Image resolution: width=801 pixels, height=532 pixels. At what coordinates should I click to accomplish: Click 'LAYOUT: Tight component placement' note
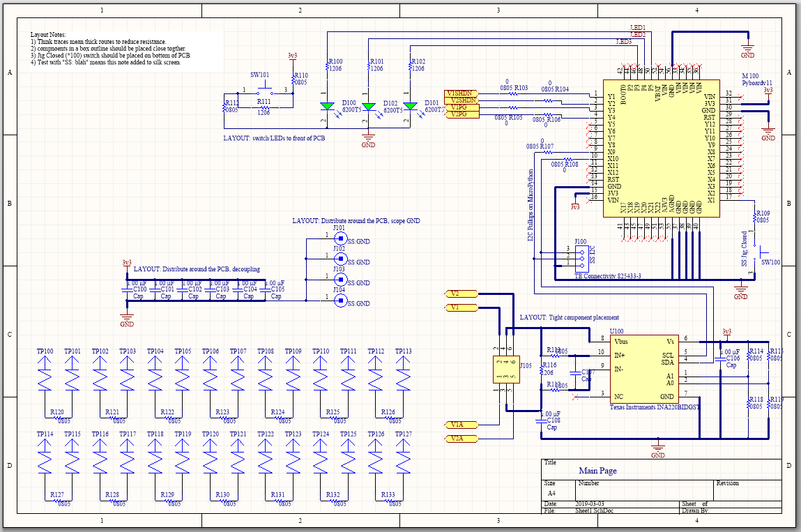point(569,317)
